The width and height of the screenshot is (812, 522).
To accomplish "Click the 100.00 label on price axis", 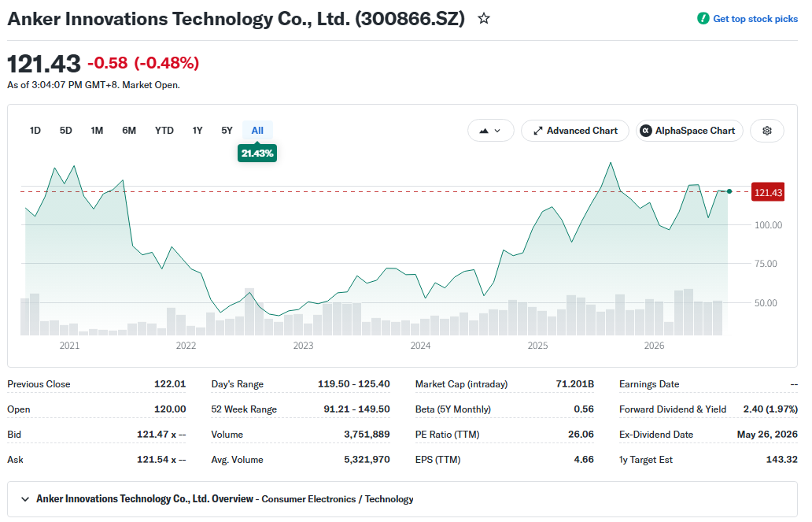I will tap(768, 225).
